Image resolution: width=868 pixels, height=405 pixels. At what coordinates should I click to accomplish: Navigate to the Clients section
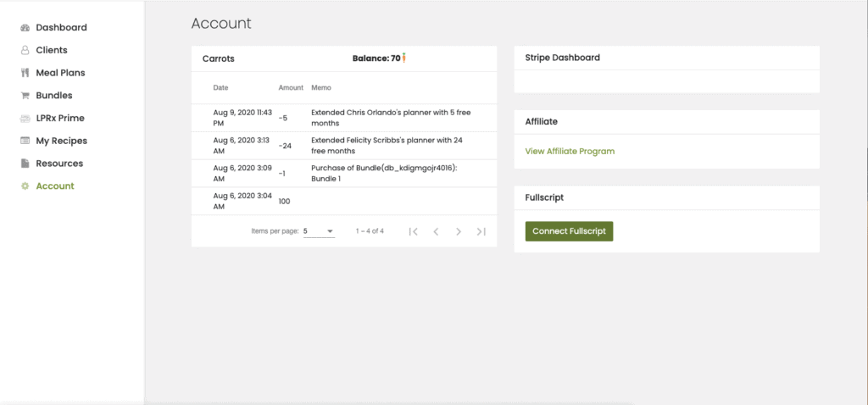click(52, 50)
